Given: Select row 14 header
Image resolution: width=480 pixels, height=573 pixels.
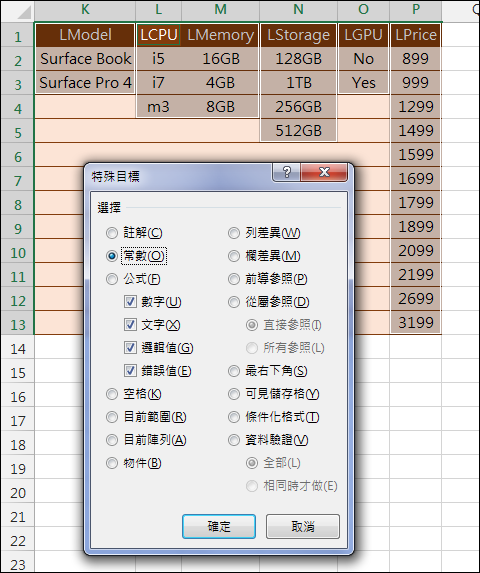Looking at the screenshot, I should click(x=18, y=348).
